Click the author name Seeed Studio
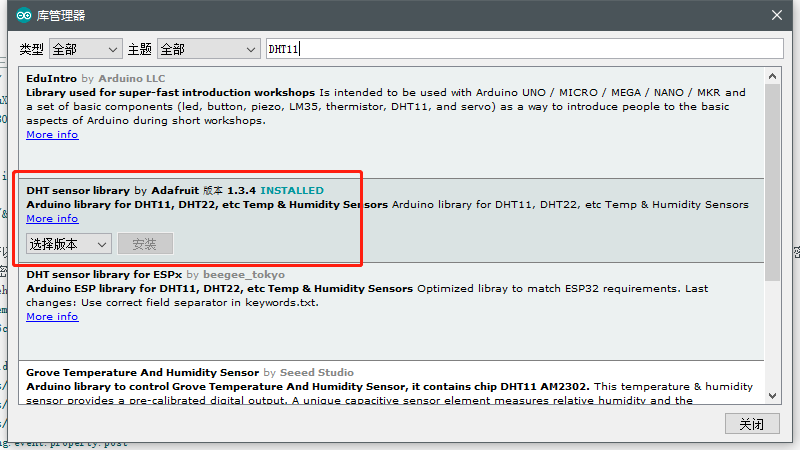800x450 pixels. 317,372
